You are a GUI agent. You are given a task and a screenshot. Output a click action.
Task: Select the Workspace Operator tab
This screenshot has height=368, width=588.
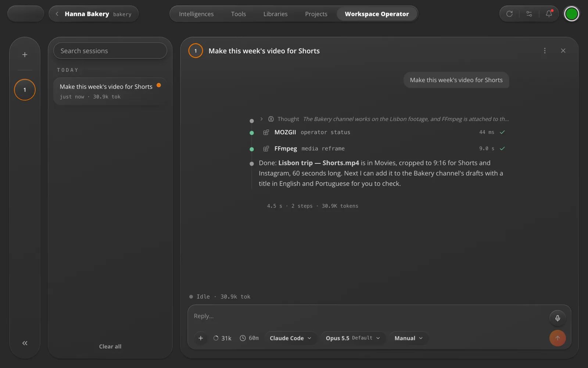[x=377, y=14]
